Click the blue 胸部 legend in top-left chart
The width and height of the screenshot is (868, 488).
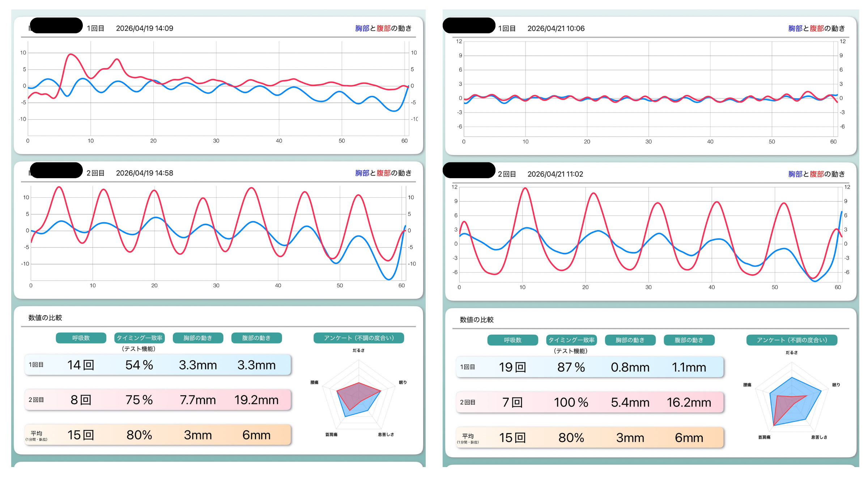[362, 28]
